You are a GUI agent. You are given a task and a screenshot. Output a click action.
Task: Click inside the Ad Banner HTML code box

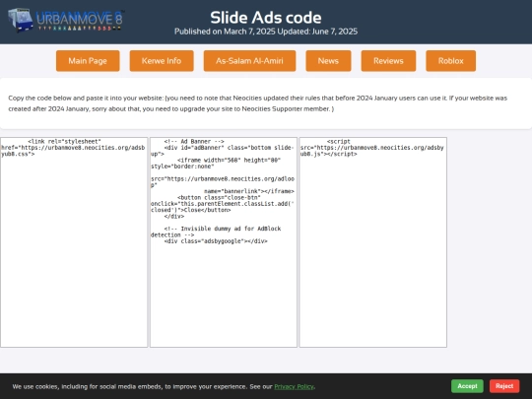coord(224,242)
